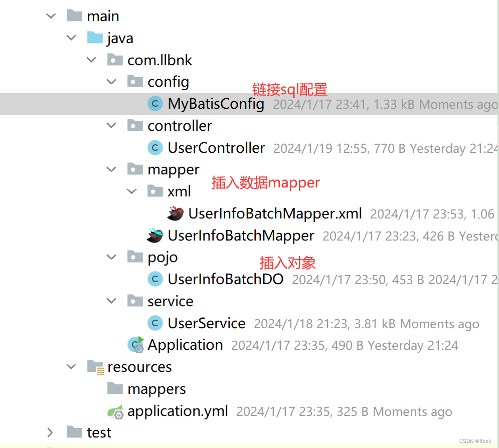Collapse the main folder chevron
Viewport: 499px width, 448px height.
click(51, 16)
